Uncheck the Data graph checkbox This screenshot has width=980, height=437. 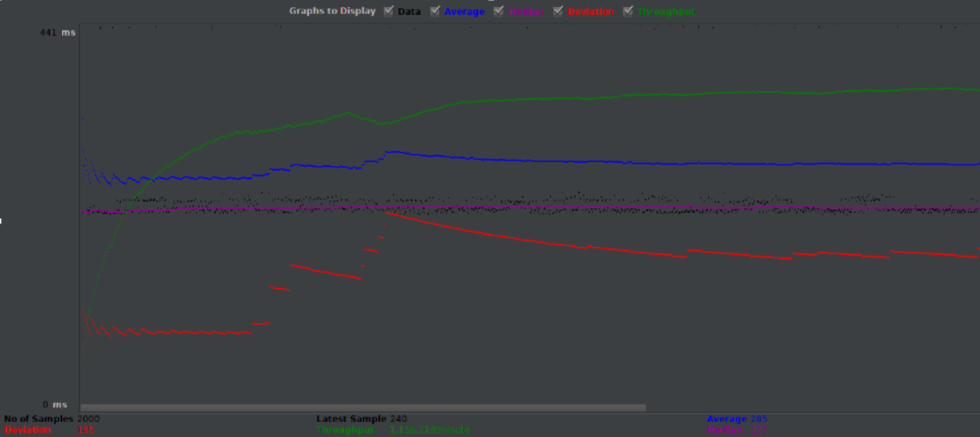(x=388, y=11)
